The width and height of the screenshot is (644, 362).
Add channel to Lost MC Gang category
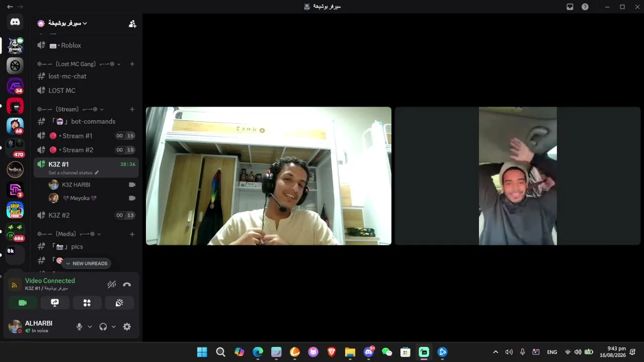[132, 64]
